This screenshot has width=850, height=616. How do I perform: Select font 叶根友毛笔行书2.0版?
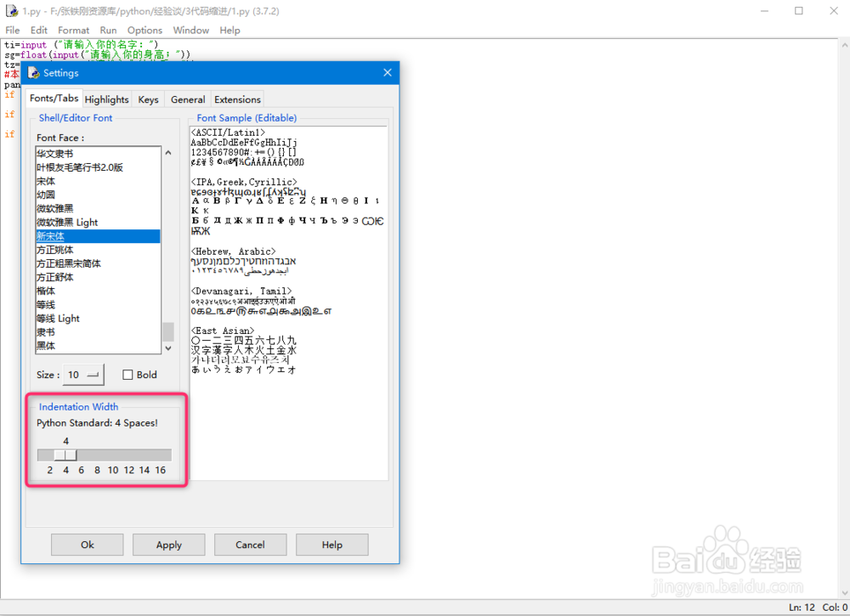(x=98, y=167)
